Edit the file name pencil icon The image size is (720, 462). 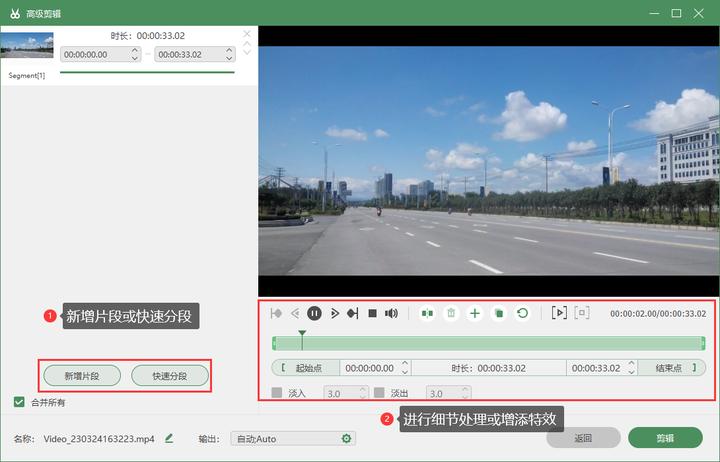click(x=169, y=439)
